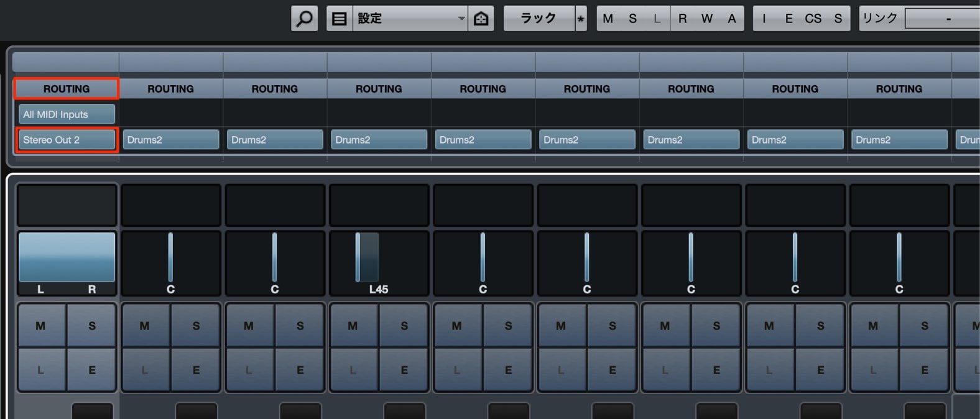Open E channel settings of second channel
The height and width of the screenshot is (419, 980).
click(x=196, y=370)
